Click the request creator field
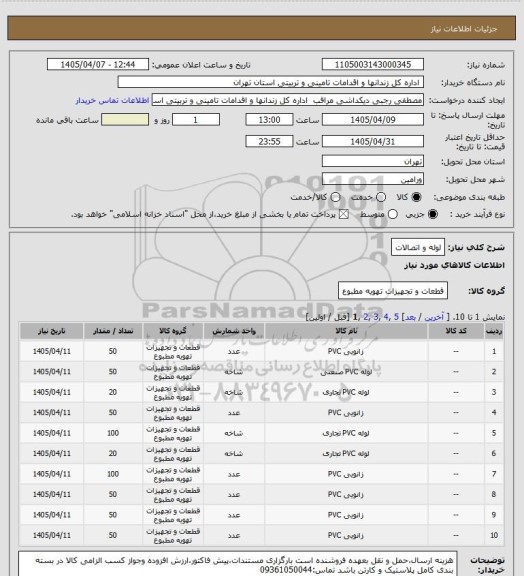Screen dimensions: 524x576 pyautogui.click(x=288, y=100)
